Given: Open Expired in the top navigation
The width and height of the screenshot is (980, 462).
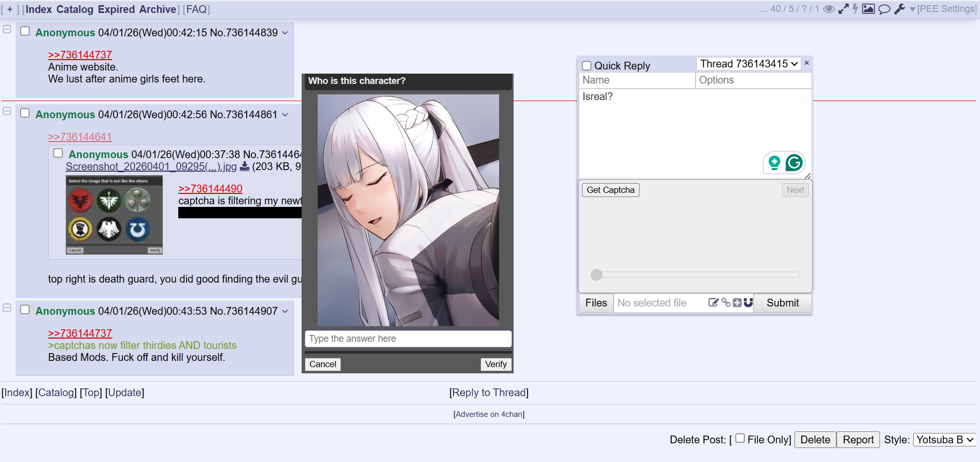Looking at the screenshot, I should 117,9.
